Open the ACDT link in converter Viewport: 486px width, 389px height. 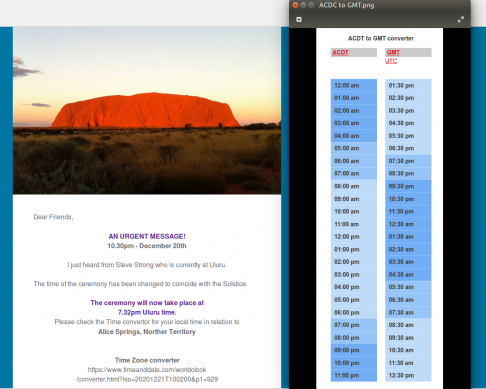[340, 52]
